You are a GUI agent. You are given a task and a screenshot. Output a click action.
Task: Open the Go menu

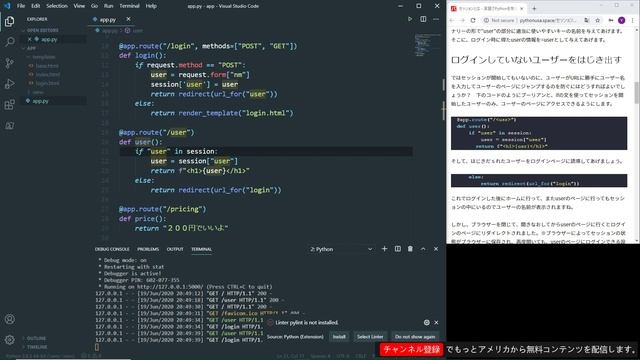click(x=94, y=6)
